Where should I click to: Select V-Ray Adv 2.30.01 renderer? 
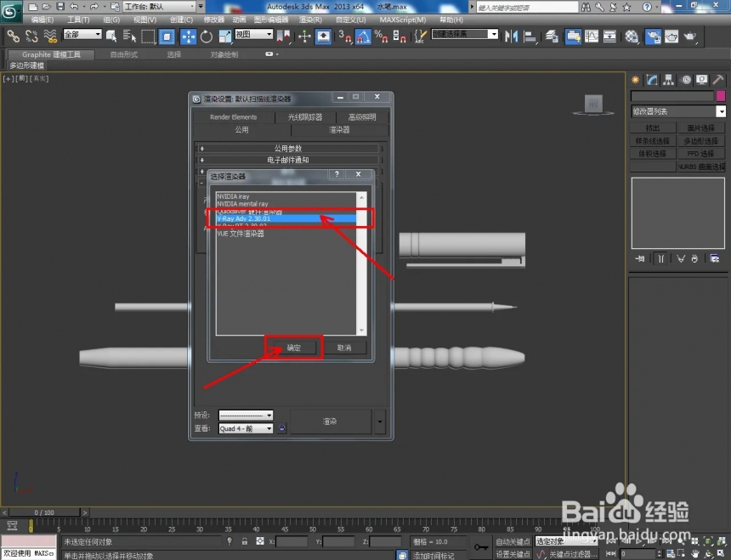pos(286,218)
